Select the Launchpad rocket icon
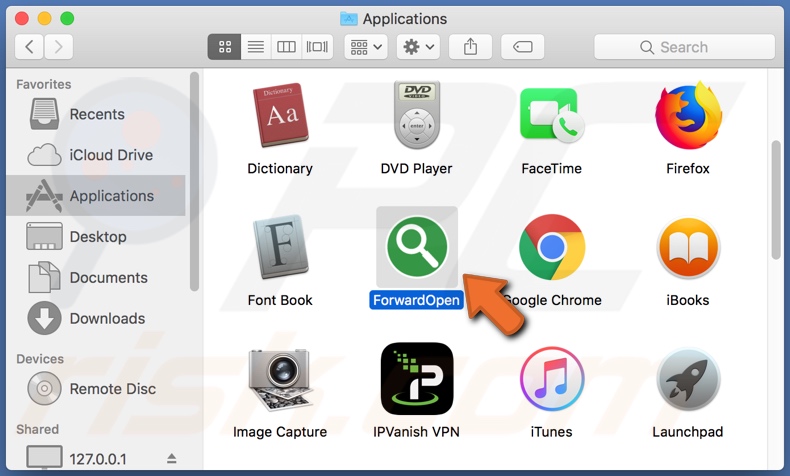790x476 pixels. (688, 380)
